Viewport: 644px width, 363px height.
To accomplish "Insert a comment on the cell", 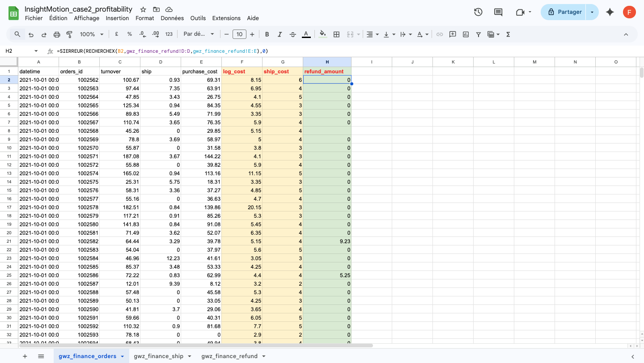I will 453,34.
